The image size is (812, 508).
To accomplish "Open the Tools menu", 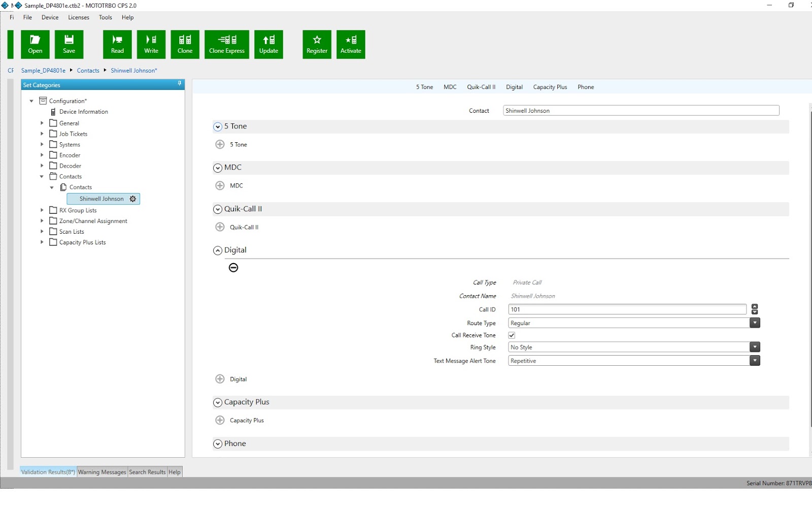I will [106, 17].
